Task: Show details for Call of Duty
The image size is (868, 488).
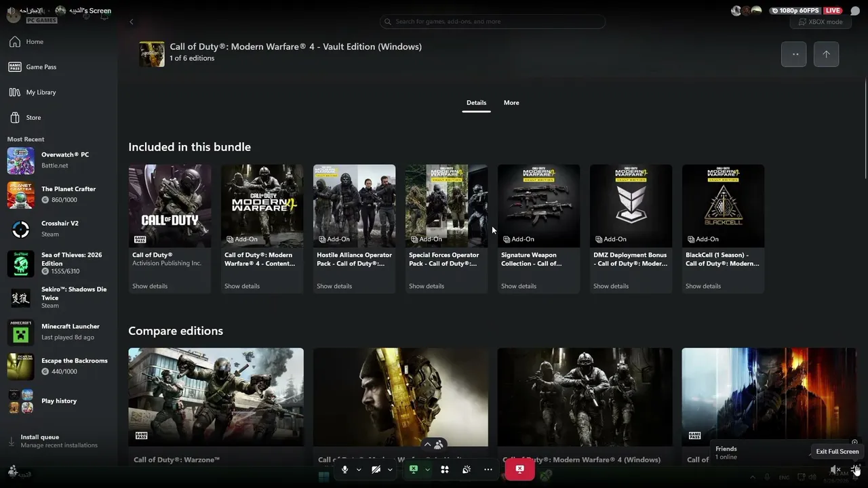Action: click(150, 286)
